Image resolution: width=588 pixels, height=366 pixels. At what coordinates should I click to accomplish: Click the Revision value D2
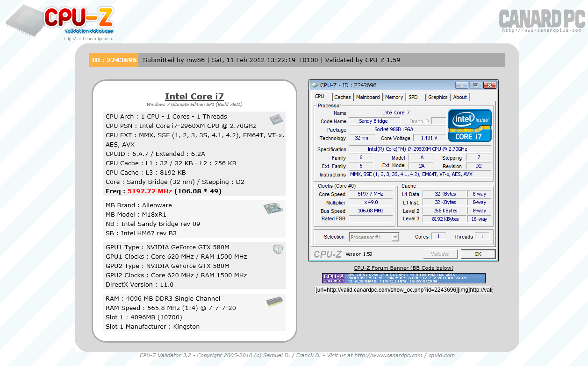(x=479, y=166)
